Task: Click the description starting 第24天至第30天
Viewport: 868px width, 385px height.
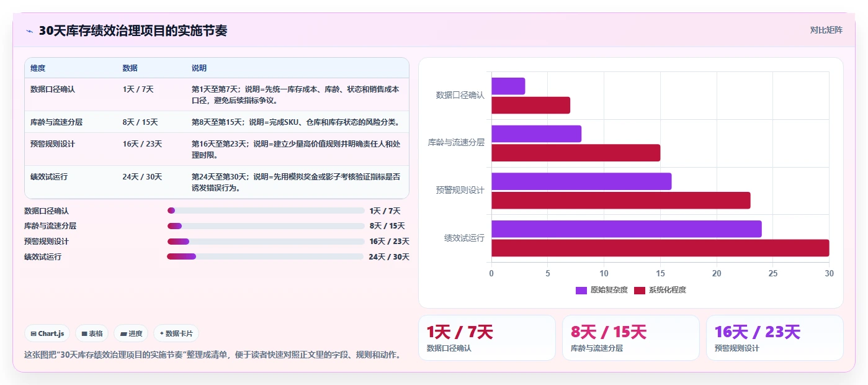Action: 296,182
